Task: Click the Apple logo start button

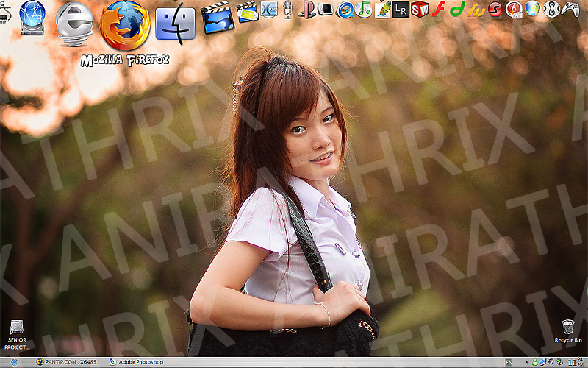Action: [14, 362]
